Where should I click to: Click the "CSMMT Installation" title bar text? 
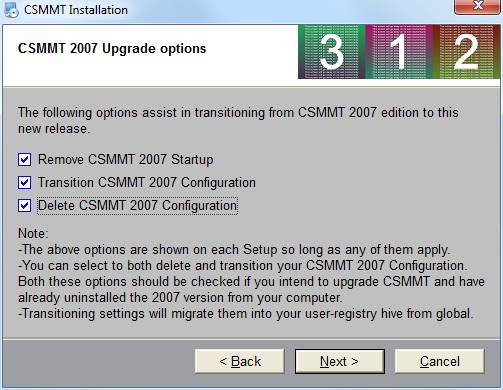point(76,10)
